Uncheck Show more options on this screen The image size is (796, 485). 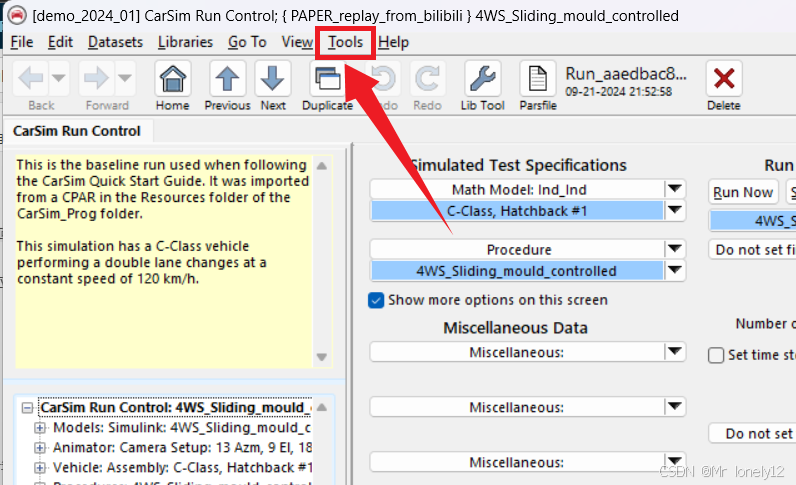coord(376,300)
